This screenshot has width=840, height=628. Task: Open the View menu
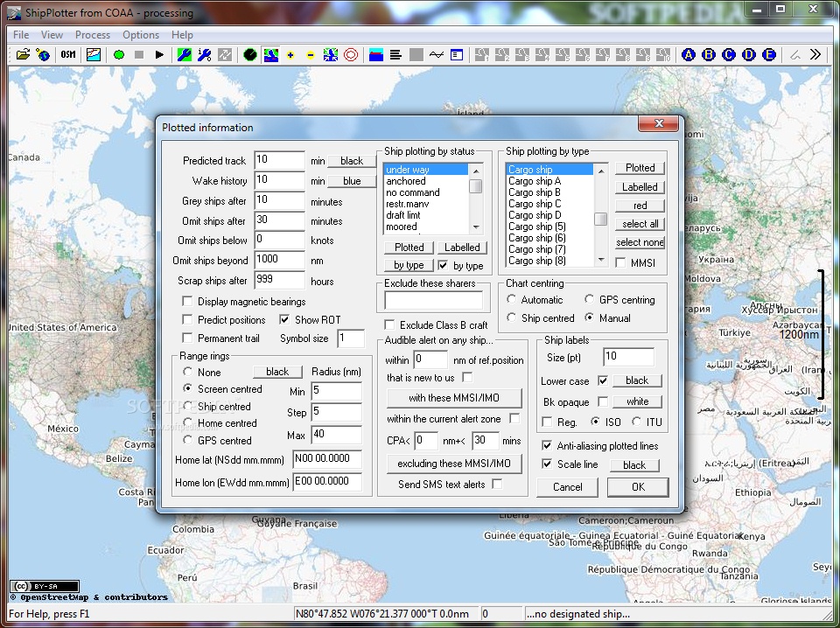(52, 35)
